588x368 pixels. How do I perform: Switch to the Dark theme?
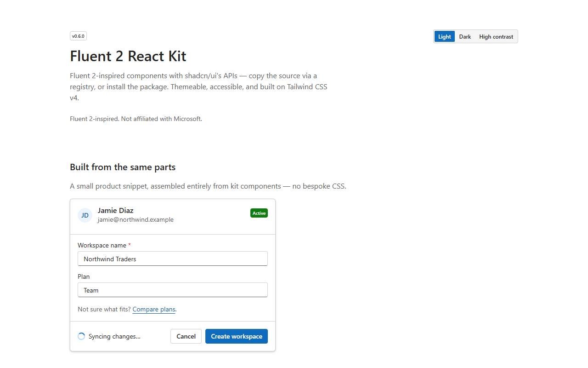tap(465, 37)
